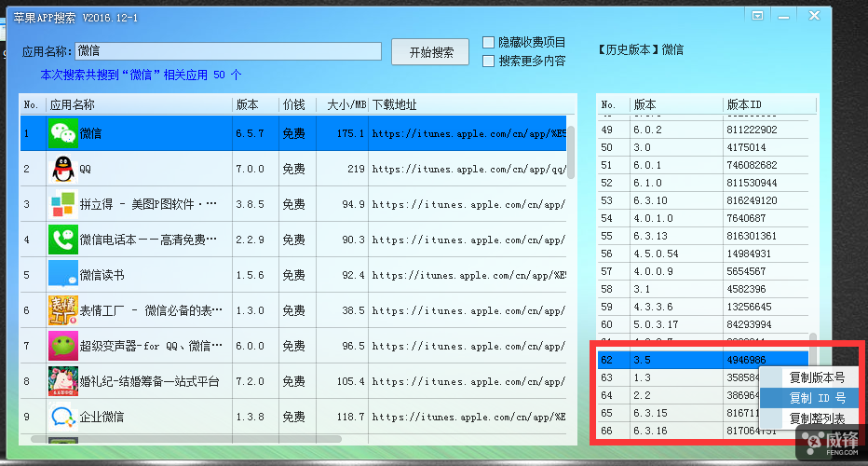This screenshot has width=868, height=466.
Task: Click the 大小/MB column header
Action: pos(342,104)
